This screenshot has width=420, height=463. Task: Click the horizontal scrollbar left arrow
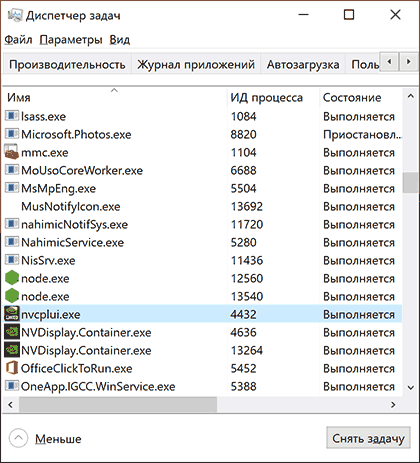click(x=10, y=404)
